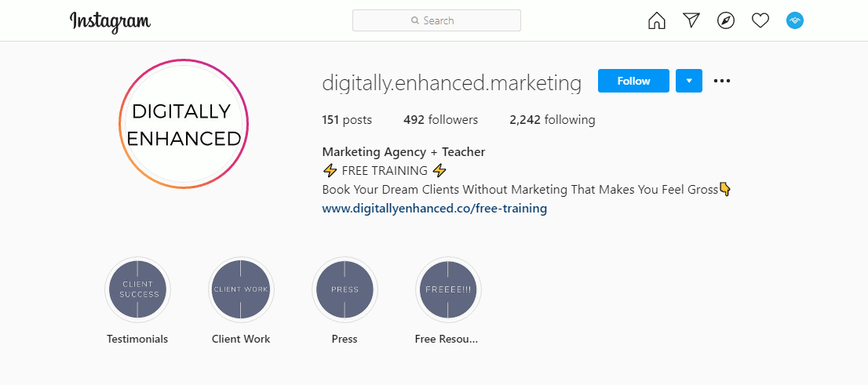Click the magnifier icon in the search box
Image resolution: width=868 pixels, height=385 pixels.
pos(415,20)
